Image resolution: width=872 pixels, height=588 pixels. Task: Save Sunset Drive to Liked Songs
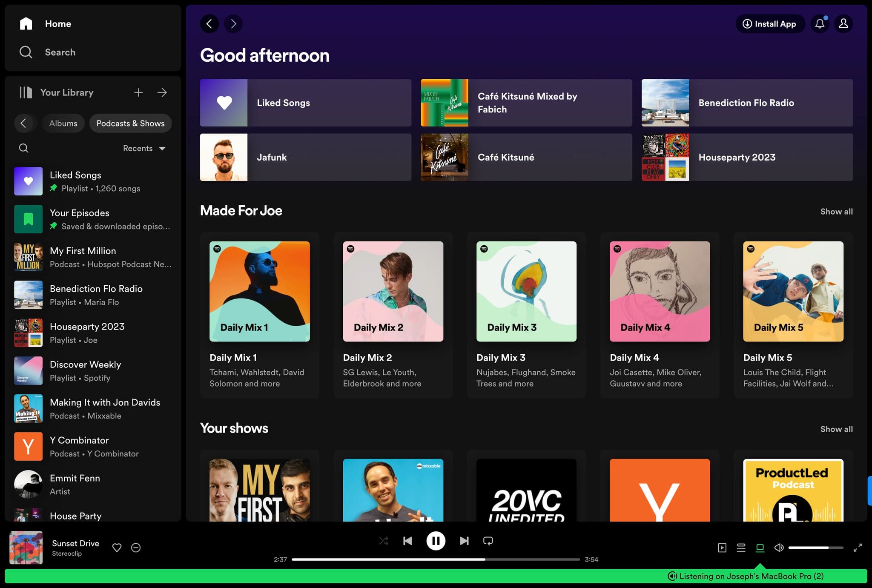[x=117, y=548]
